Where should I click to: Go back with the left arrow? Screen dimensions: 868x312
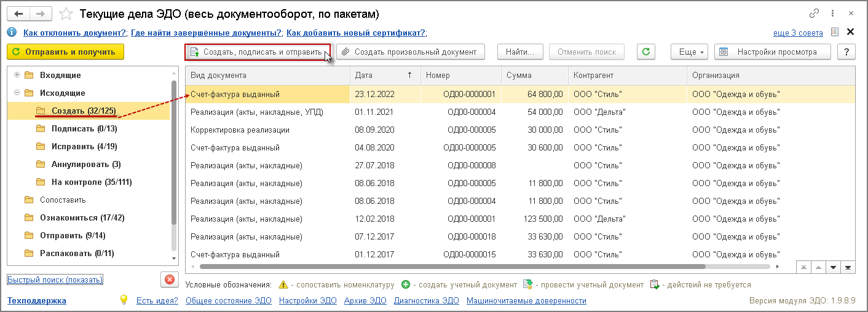pos(18,13)
